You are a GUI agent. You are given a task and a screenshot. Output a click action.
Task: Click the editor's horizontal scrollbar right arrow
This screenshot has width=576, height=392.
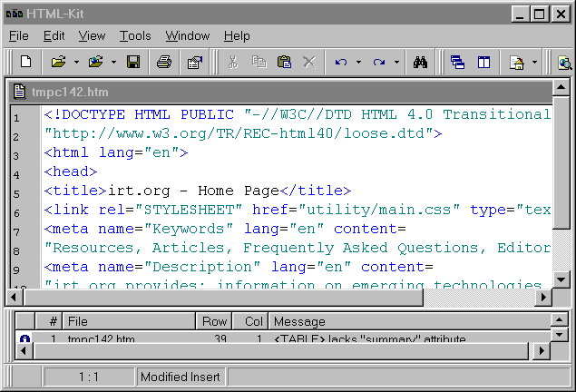click(x=542, y=297)
